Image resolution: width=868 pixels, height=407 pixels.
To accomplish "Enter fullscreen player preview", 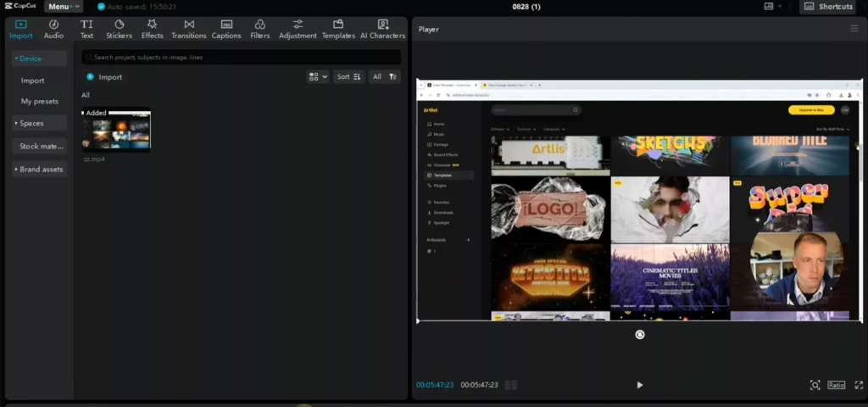I will point(859,385).
